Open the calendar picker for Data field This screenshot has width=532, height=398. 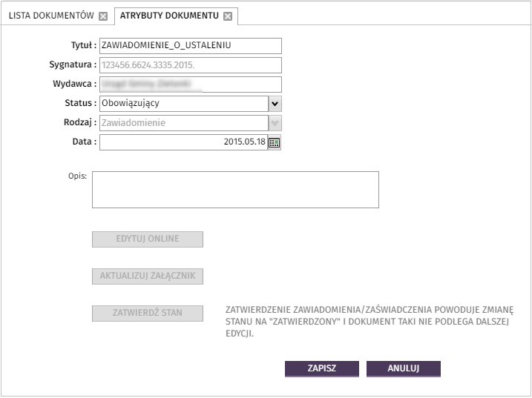[274, 143]
